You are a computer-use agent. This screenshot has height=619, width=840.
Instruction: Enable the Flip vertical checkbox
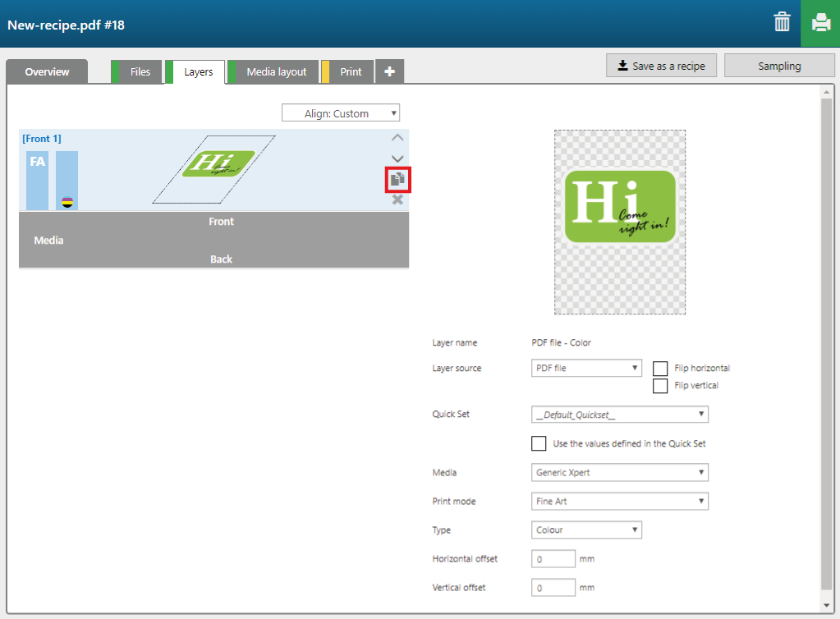660,386
